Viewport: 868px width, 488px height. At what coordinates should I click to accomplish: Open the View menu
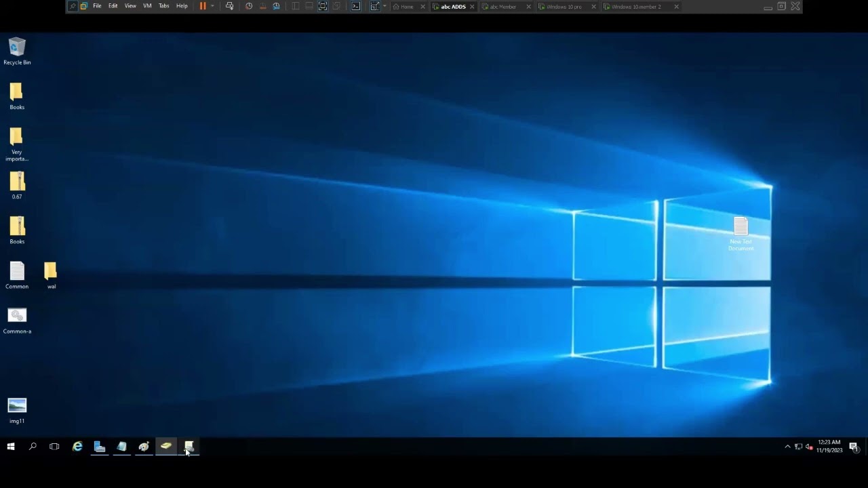(130, 6)
